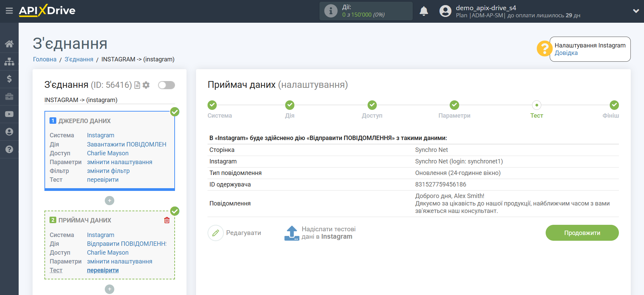Click the copy document icon beside the connection ID

[137, 85]
